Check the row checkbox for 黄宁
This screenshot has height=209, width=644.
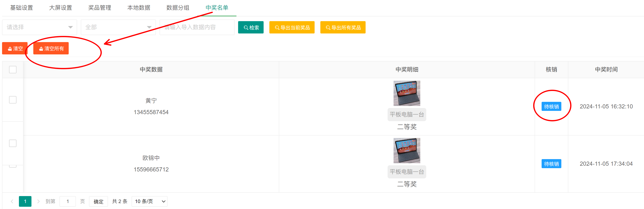[13, 100]
